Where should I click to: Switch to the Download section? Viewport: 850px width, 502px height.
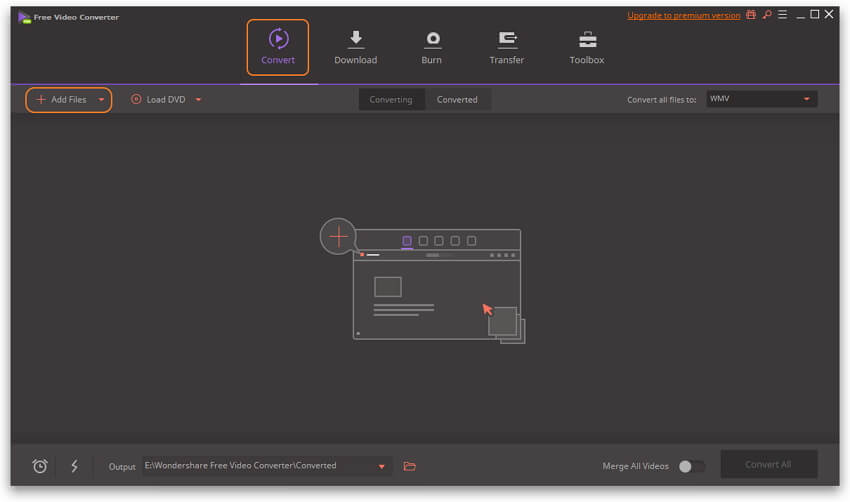[356, 47]
